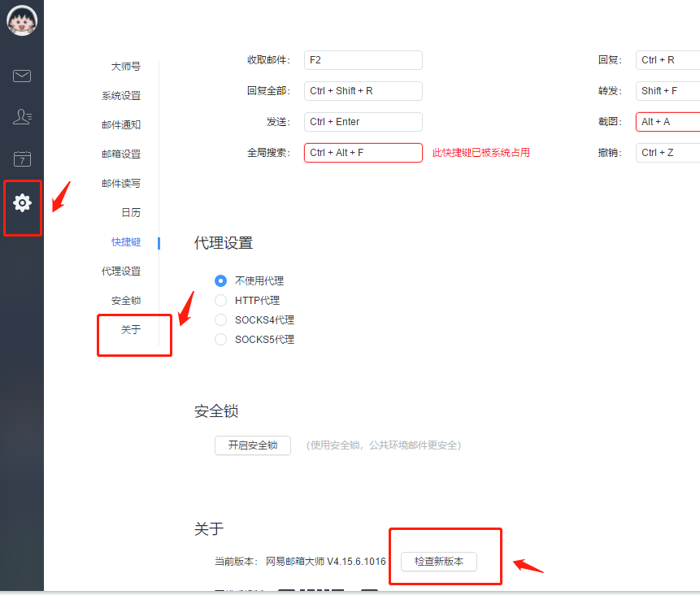Click the user avatar profile picture
Screen dimensions: 700x595
pos(22,20)
